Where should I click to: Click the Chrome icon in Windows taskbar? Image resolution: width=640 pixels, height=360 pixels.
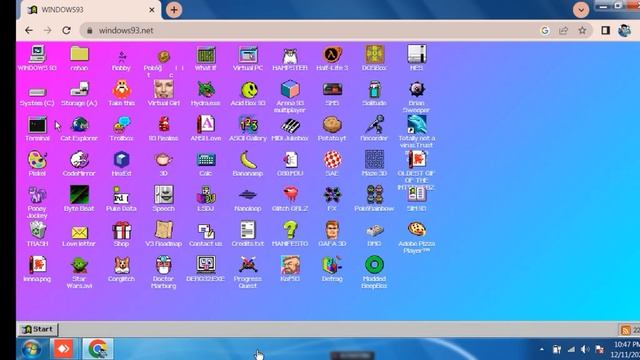tap(98, 349)
